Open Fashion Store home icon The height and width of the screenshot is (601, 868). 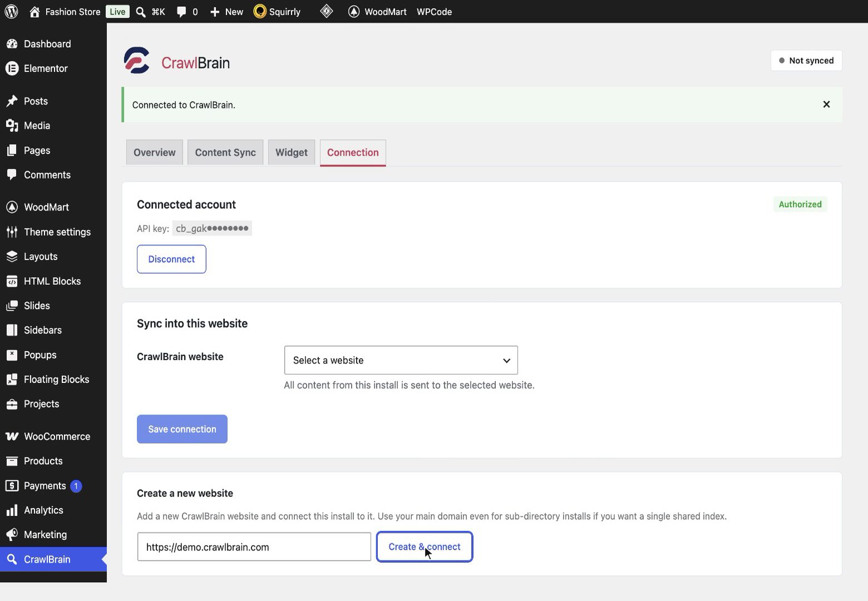(34, 11)
